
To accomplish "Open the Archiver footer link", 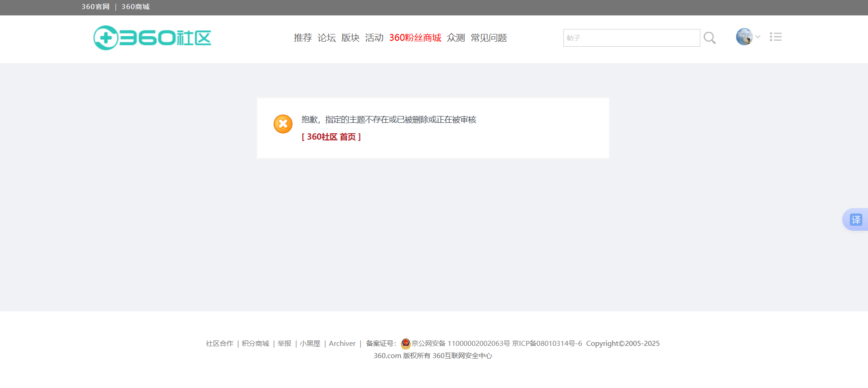I will [x=342, y=344].
